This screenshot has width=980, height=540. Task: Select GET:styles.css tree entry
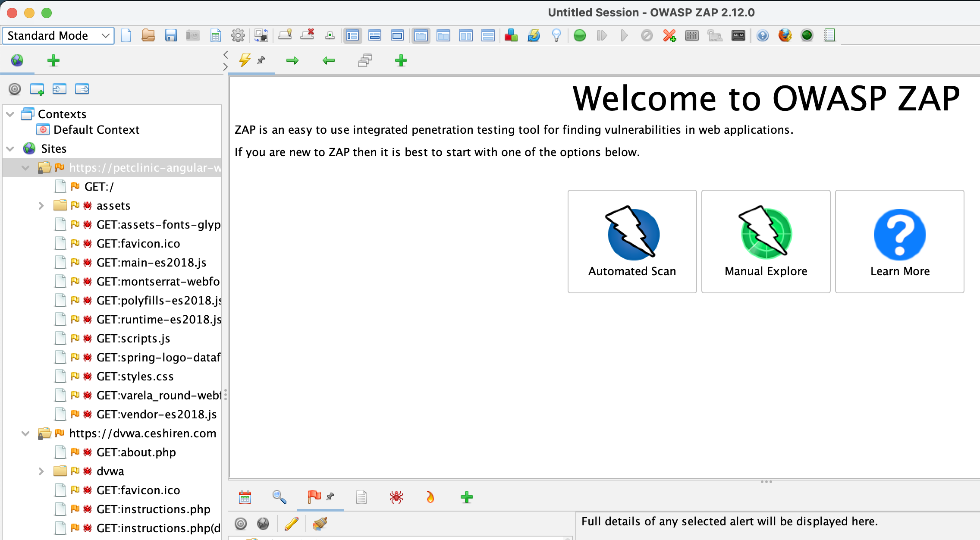point(135,377)
